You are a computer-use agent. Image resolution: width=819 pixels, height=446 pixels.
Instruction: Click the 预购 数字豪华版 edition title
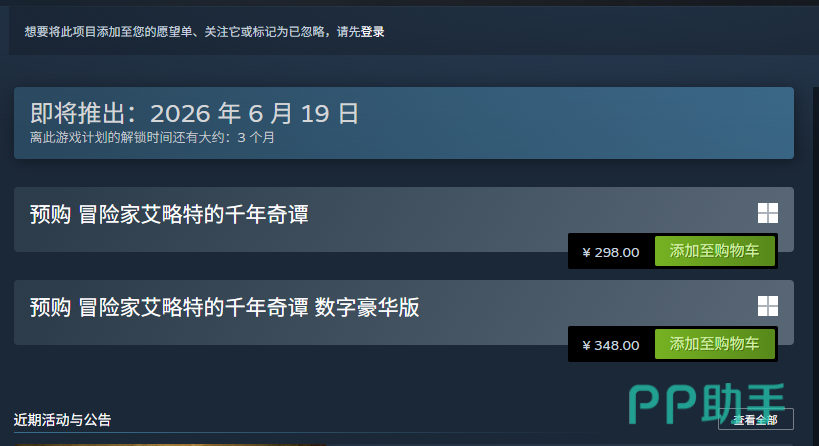click(225, 308)
